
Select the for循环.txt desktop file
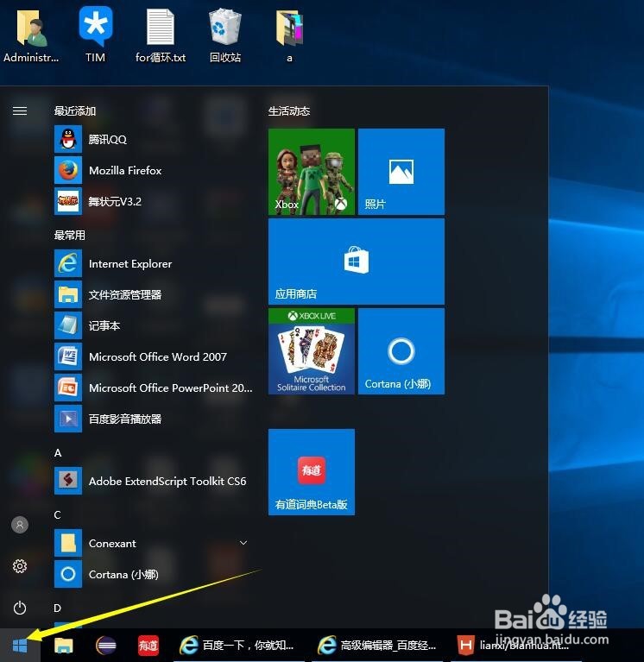(x=161, y=35)
